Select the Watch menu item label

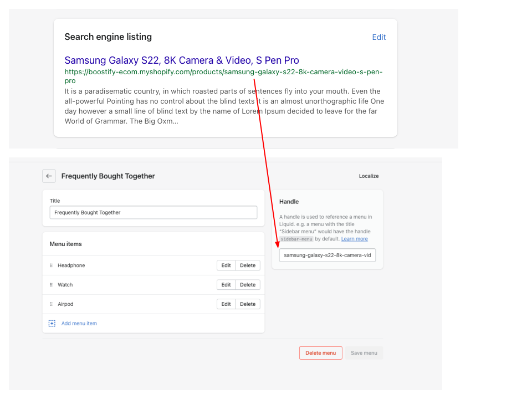[x=65, y=285]
